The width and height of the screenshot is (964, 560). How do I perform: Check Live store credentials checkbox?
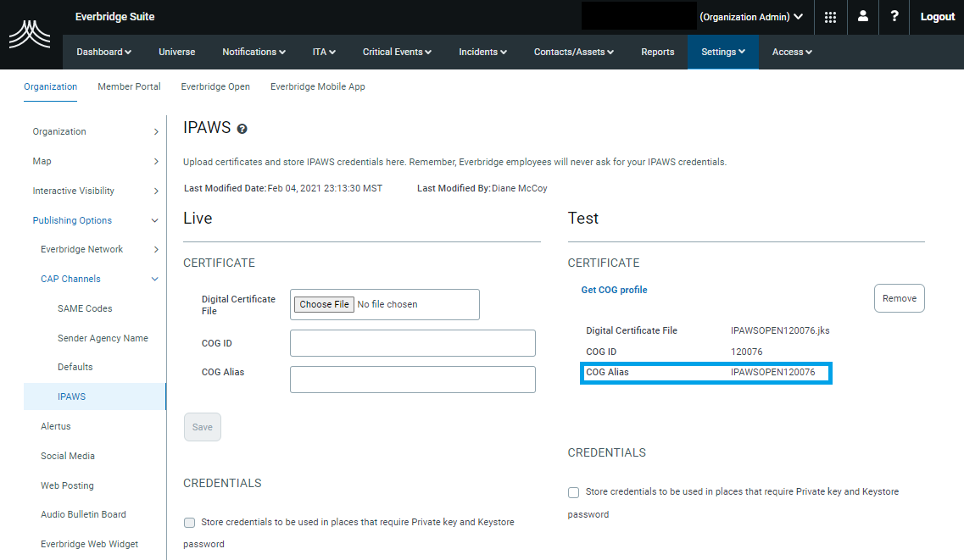coord(189,523)
